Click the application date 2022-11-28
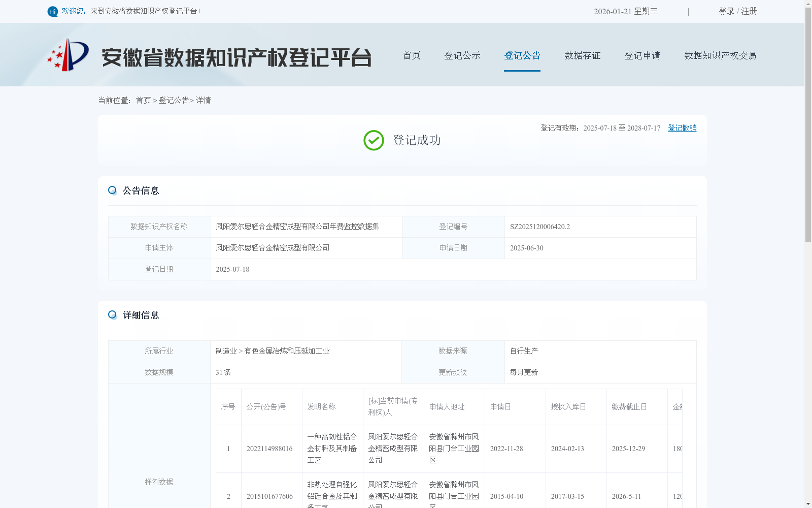Image resolution: width=812 pixels, height=508 pixels. tap(506, 449)
